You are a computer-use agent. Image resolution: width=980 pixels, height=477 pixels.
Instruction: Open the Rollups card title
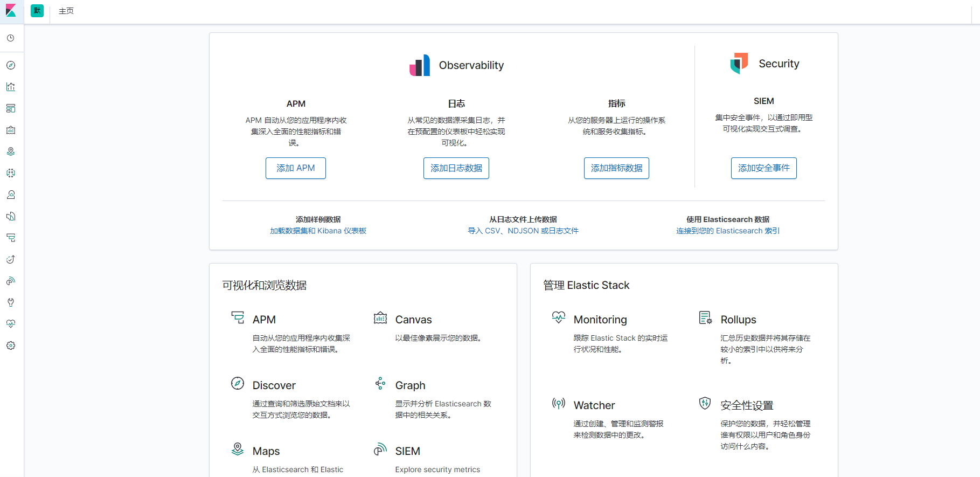(x=738, y=320)
